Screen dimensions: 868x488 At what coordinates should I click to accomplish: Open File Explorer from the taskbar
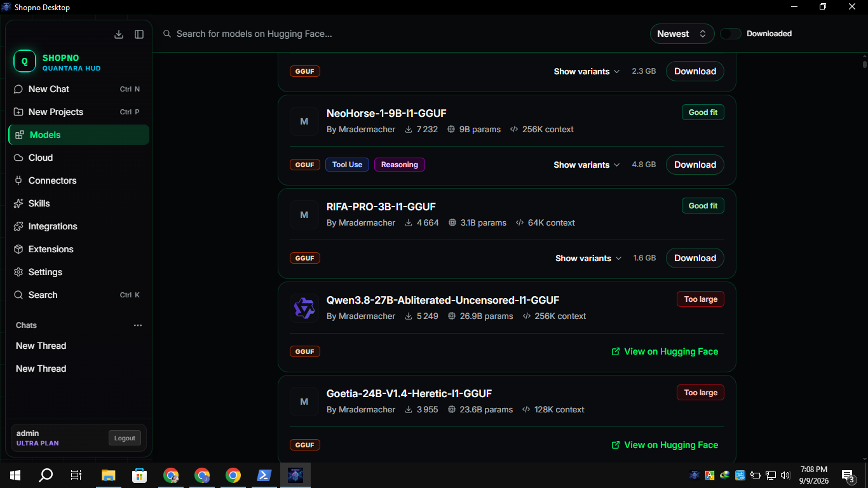coord(109,475)
